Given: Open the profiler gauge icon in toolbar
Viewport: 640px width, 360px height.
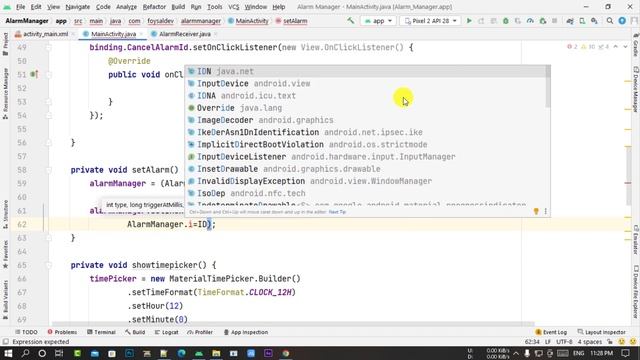Looking at the screenshot, I should (530, 21).
